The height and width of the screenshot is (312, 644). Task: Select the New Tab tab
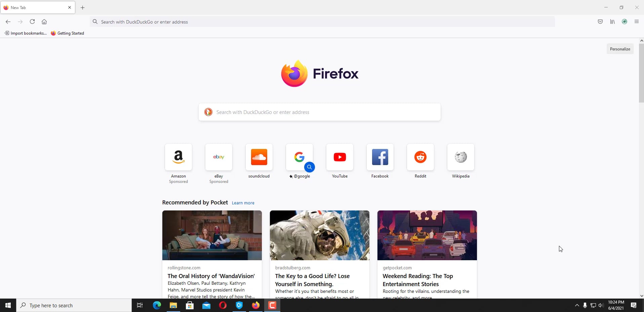pyautogui.click(x=38, y=7)
